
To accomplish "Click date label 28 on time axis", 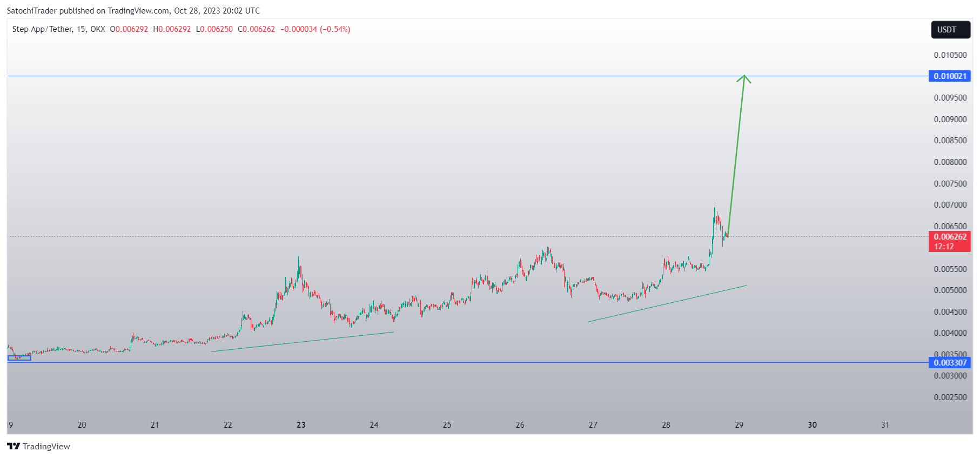I will pyautogui.click(x=666, y=425).
